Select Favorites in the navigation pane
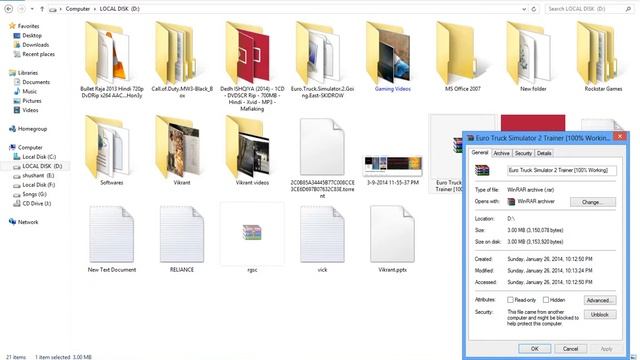The height and width of the screenshot is (360, 640). (x=28, y=26)
